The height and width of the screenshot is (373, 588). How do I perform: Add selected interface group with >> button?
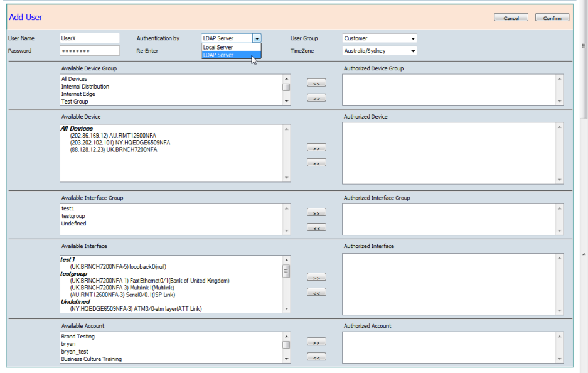click(x=316, y=212)
